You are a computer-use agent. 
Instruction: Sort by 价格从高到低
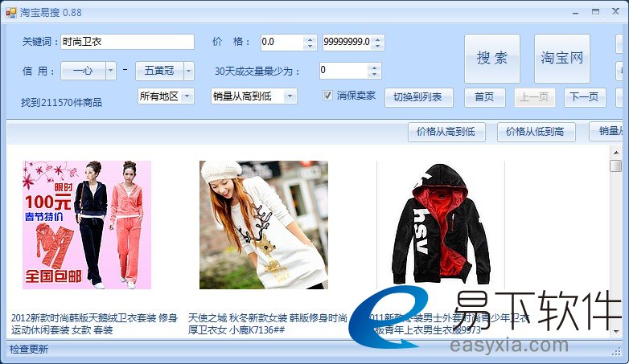(x=446, y=132)
